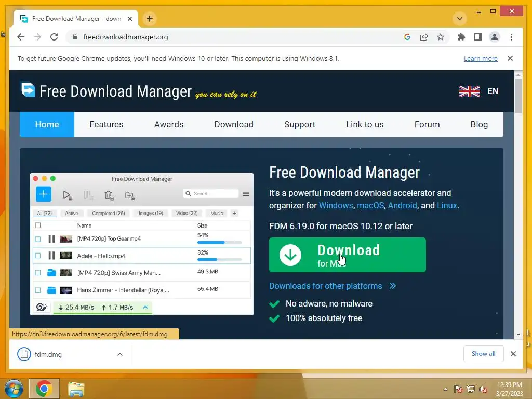Open the Features menu item

[106, 125]
